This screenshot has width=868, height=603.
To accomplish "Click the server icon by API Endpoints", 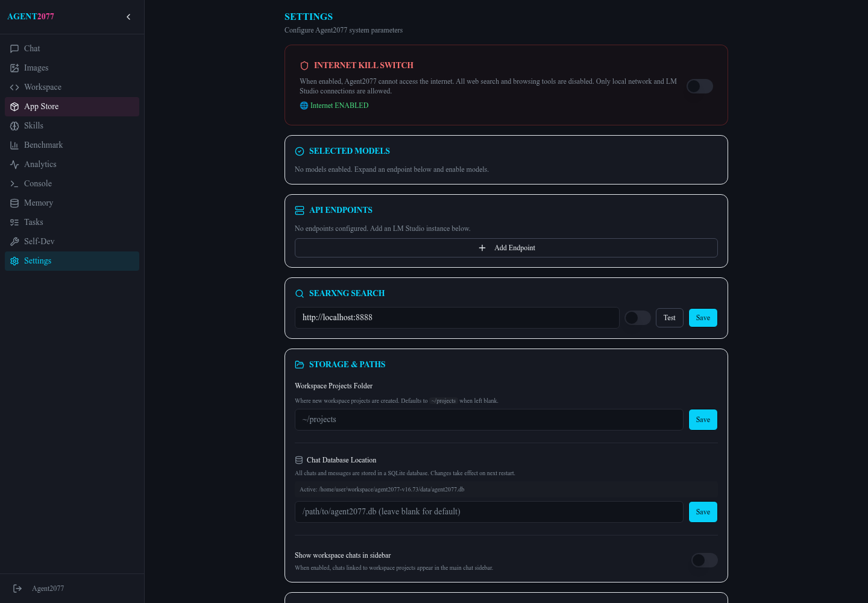I will [x=300, y=210].
